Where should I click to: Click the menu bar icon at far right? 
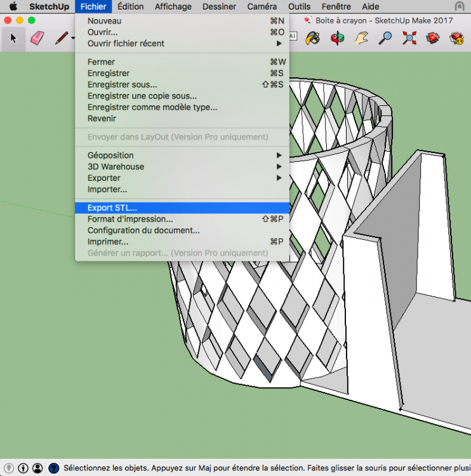click(460, 6)
